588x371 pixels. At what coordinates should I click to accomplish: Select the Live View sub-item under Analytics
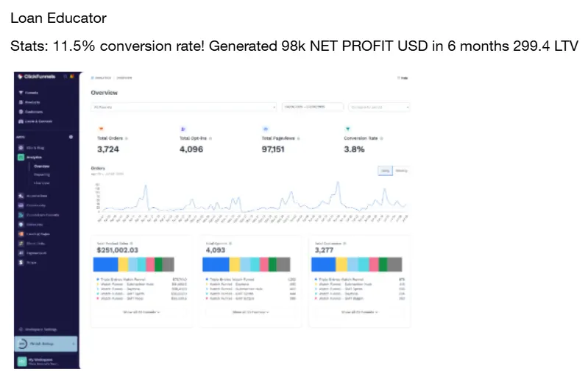coord(42,183)
